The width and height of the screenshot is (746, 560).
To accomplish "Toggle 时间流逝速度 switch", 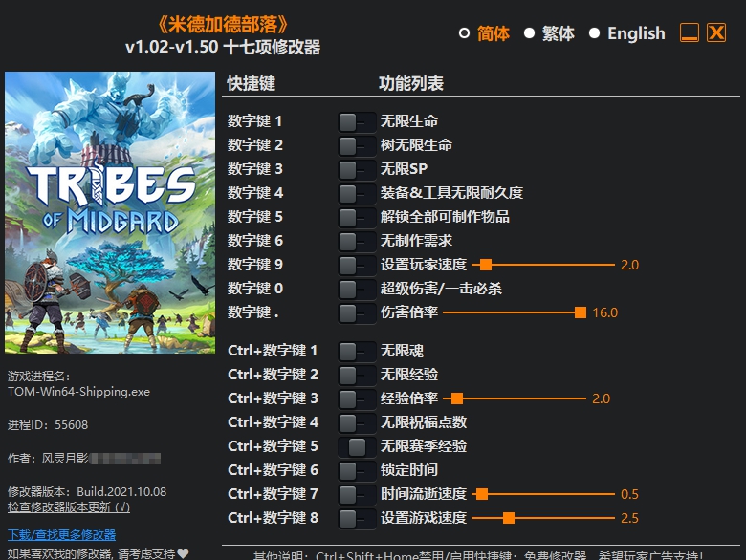I will pos(357,495).
